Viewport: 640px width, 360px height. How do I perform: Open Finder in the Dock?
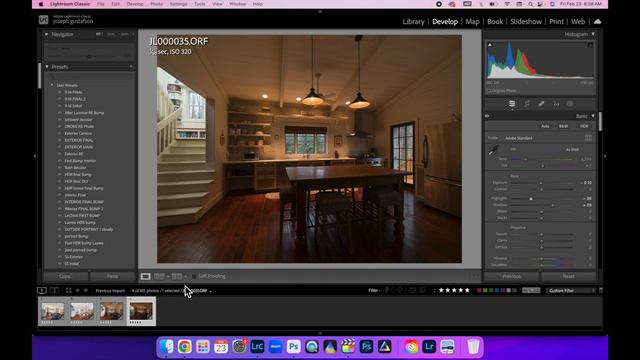[x=167, y=347]
